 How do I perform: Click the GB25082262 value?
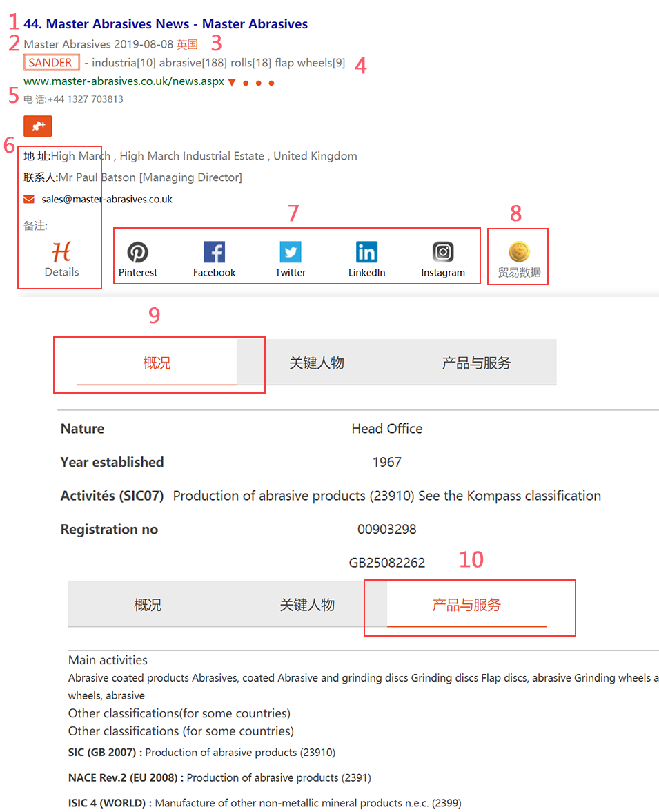click(x=387, y=562)
